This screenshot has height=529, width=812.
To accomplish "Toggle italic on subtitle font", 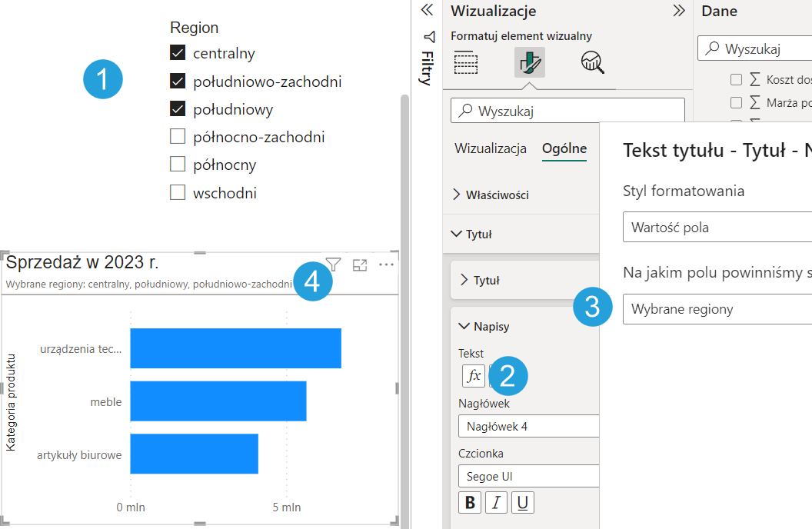I will click(496, 503).
